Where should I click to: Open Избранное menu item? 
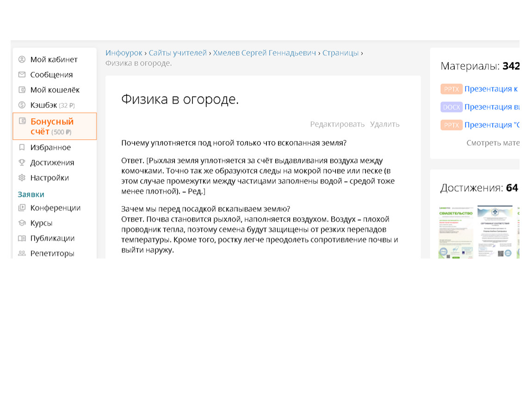coord(50,147)
